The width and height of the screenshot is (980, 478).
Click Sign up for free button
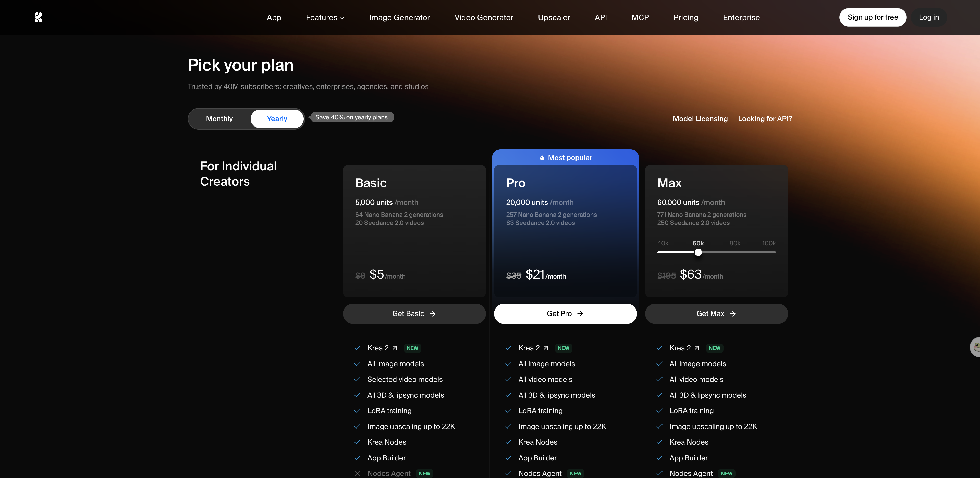(x=873, y=17)
